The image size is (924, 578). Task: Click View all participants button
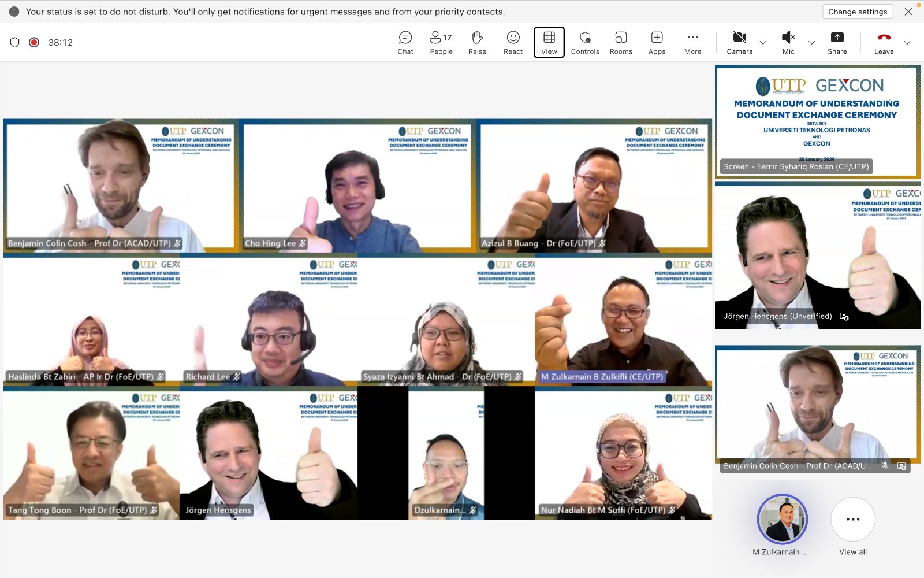tap(853, 520)
